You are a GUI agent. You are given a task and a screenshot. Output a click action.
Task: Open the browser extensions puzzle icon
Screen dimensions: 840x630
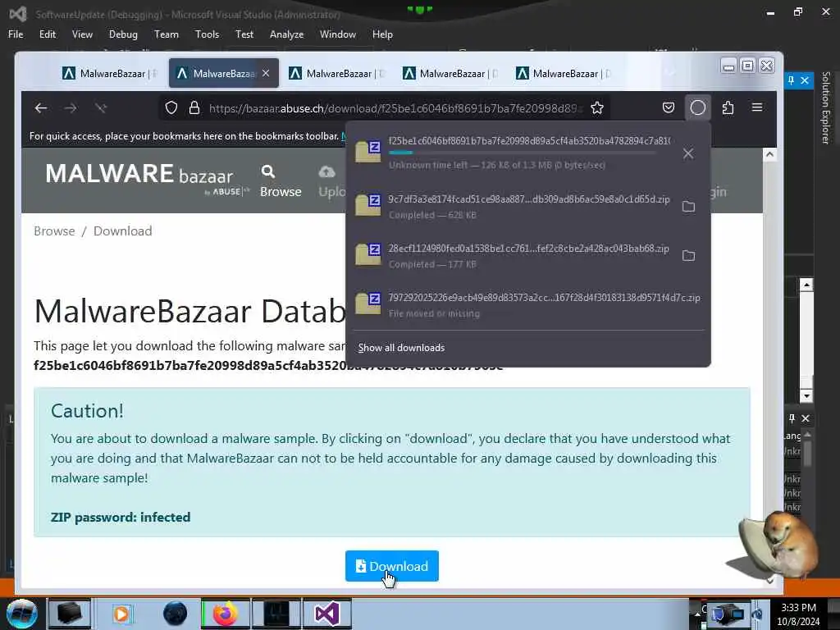tap(728, 107)
